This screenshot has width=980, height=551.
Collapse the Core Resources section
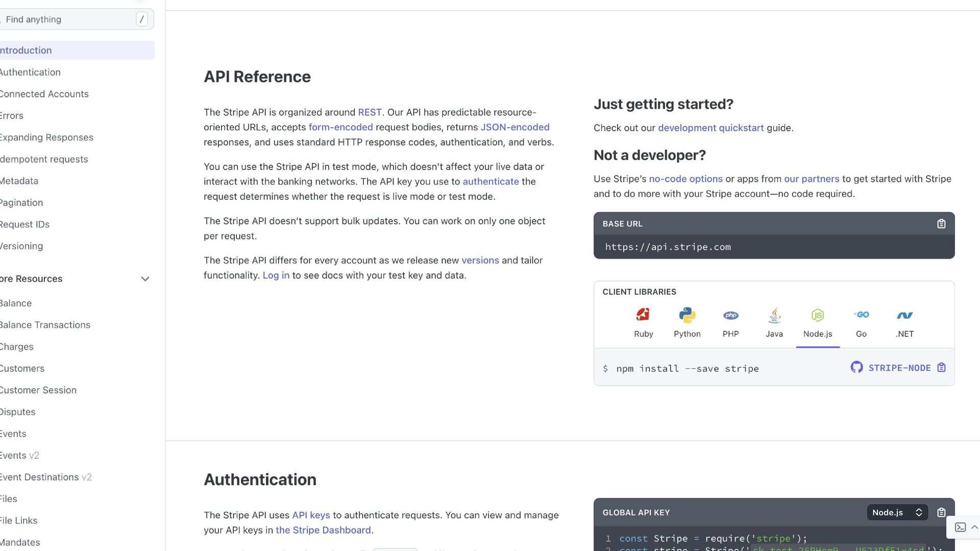click(145, 279)
